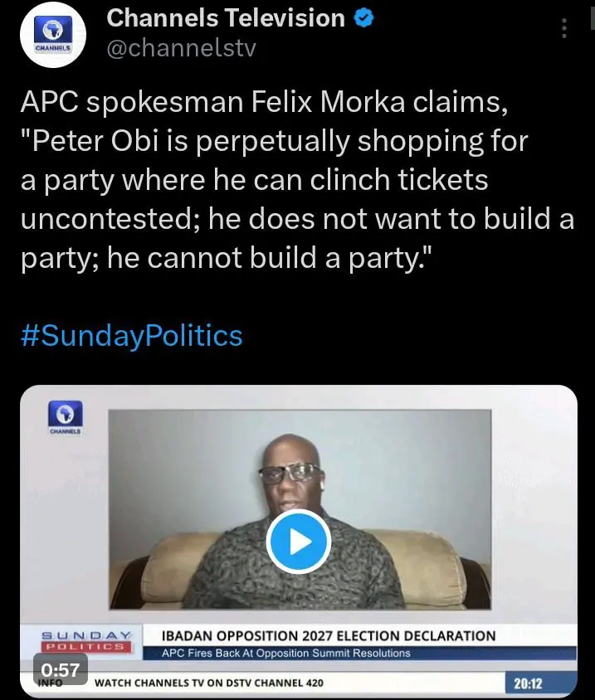This screenshot has height=700, width=595.
Task: Click the Channels Television display name
Action: click(x=226, y=17)
